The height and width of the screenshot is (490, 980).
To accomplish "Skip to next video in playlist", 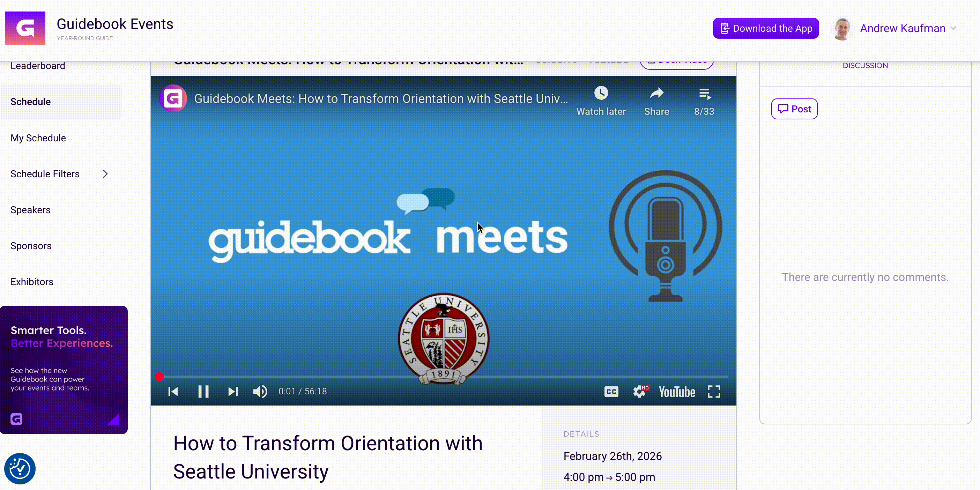I will (x=233, y=392).
